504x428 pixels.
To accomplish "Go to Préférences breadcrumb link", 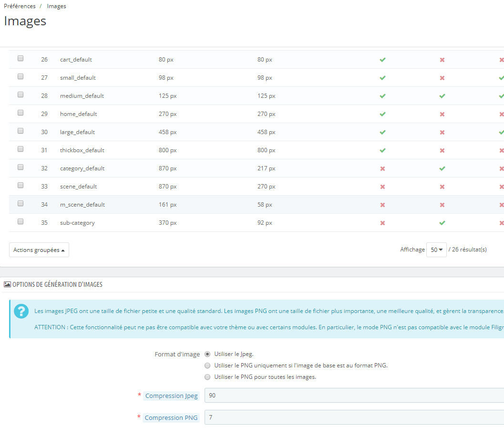I will click(x=20, y=6).
